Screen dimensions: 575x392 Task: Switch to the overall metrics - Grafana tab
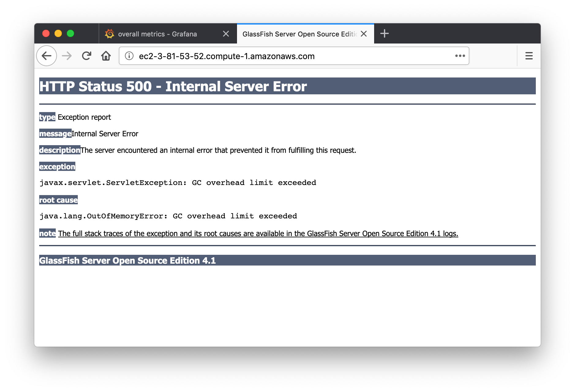tap(168, 34)
